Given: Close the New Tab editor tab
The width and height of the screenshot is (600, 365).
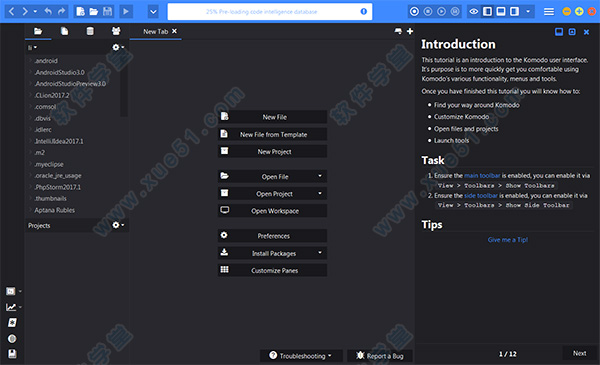Looking at the screenshot, I should coord(174,31).
